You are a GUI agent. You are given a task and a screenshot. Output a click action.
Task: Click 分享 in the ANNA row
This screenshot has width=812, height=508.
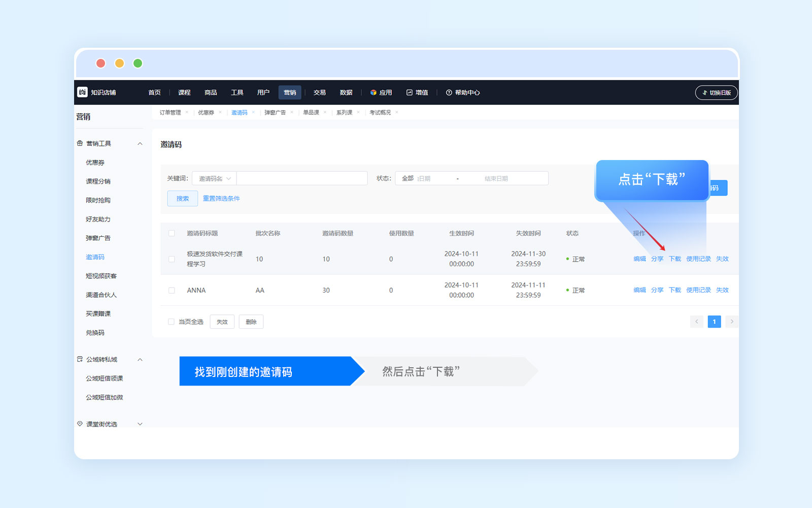point(657,290)
